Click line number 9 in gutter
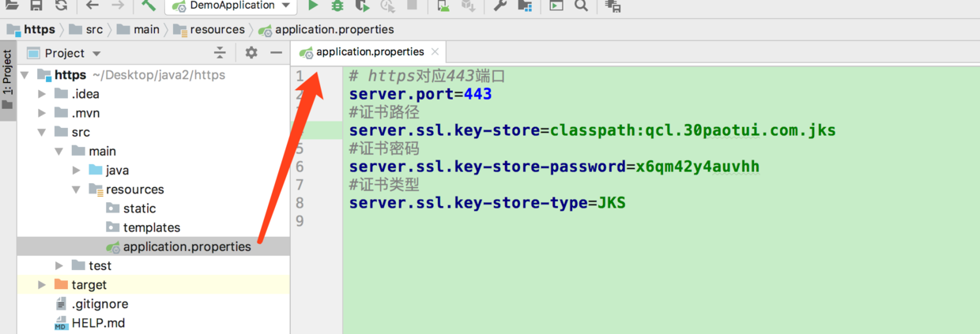This screenshot has width=980, height=334. 300,221
